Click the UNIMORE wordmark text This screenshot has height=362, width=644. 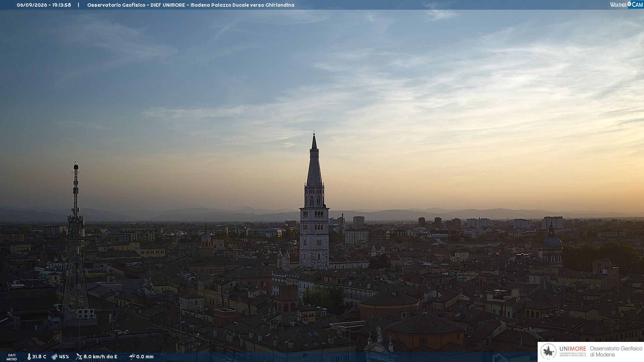(573, 349)
